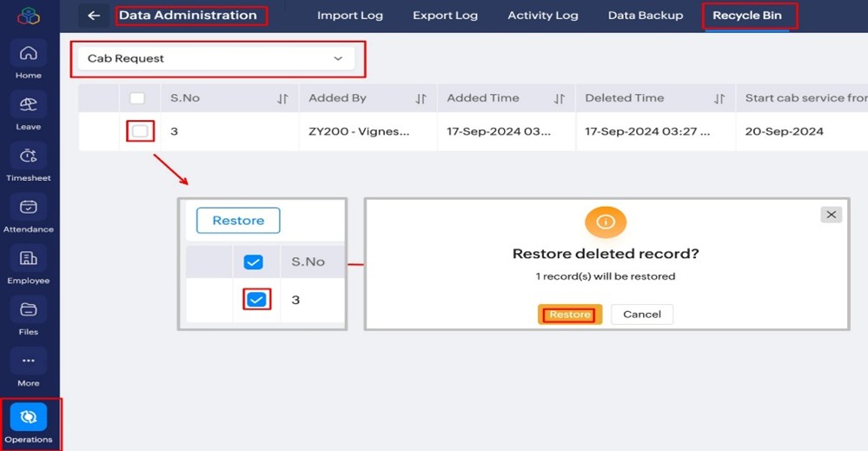Click the back arrow button
The width and height of the screenshot is (868, 451).
click(x=94, y=16)
